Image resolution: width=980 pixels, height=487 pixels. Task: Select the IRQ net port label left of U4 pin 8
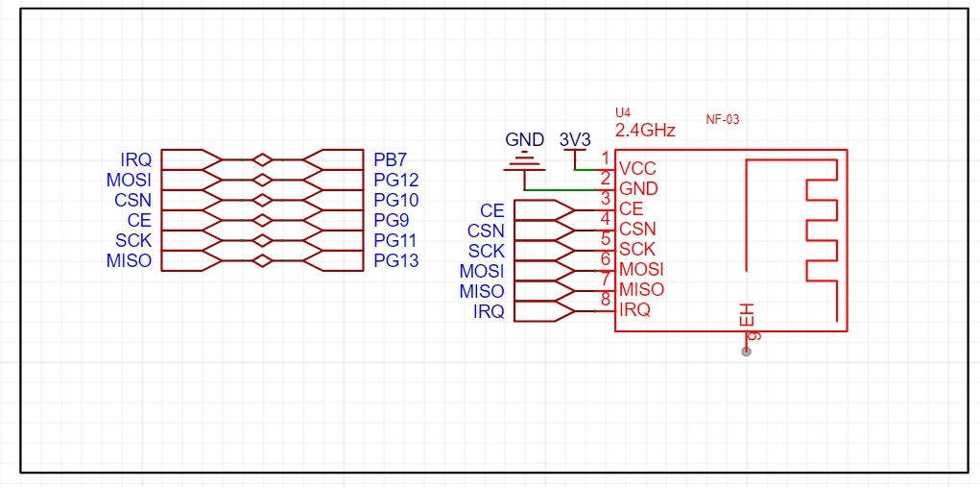(x=489, y=311)
